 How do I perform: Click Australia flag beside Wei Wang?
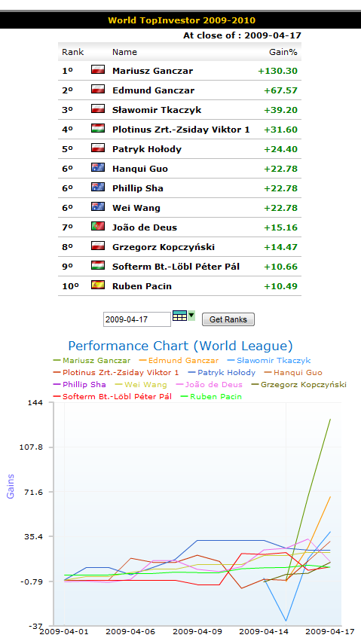point(98,206)
